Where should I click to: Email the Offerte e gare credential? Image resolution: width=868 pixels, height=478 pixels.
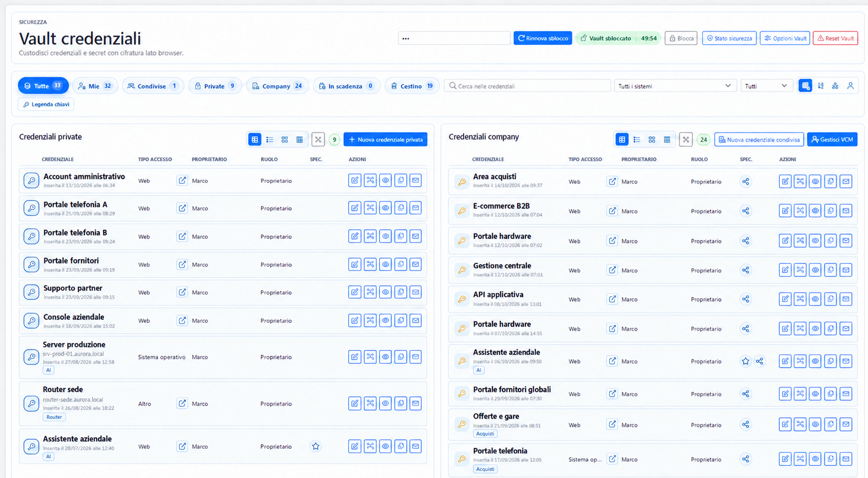(x=845, y=424)
